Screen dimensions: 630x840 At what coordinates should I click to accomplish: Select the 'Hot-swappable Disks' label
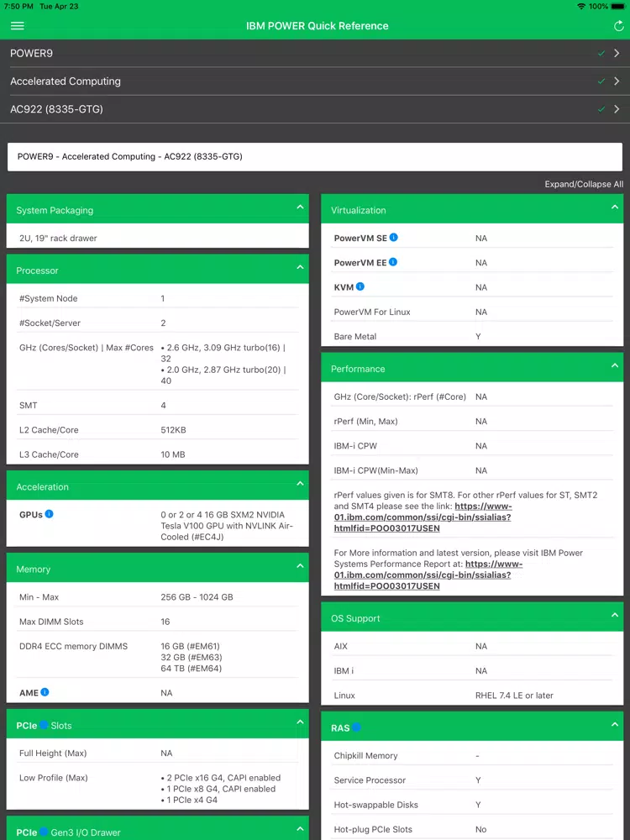click(x=375, y=805)
